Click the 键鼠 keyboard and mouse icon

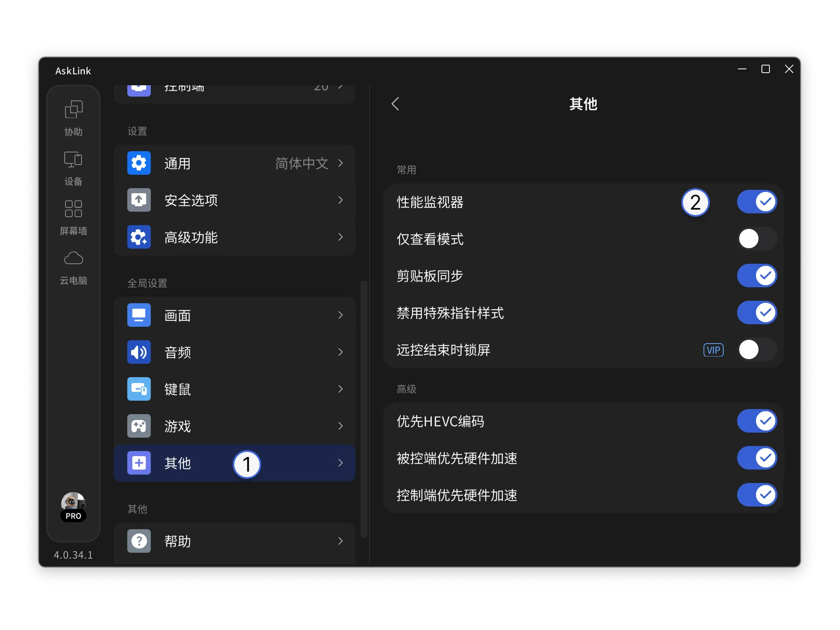[x=139, y=389]
